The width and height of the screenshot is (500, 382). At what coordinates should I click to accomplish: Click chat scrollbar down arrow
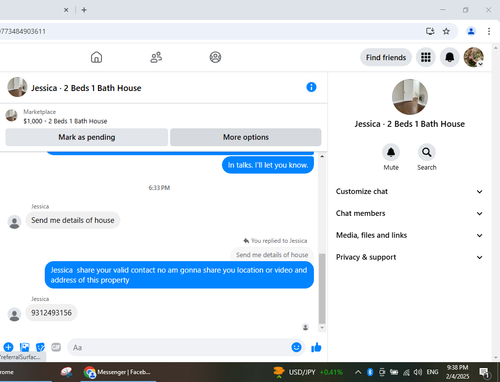(322, 328)
